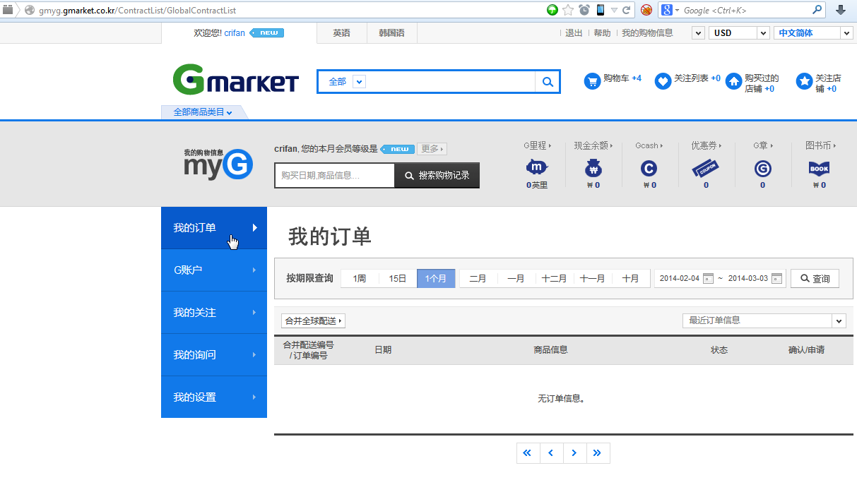Go to the last page of orders
The width and height of the screenshot is (857, 504).
point(598,453)
